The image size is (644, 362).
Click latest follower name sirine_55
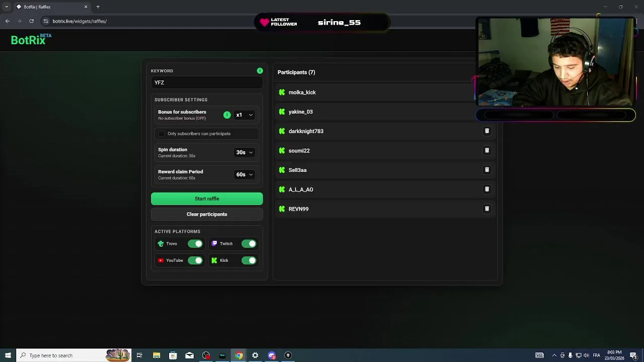coord(339,23)
